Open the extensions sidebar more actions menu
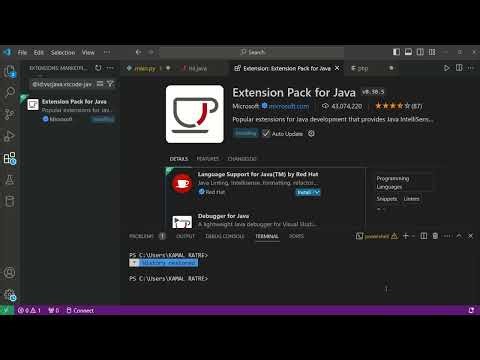480x360 pixels. [x=110, y=68]
